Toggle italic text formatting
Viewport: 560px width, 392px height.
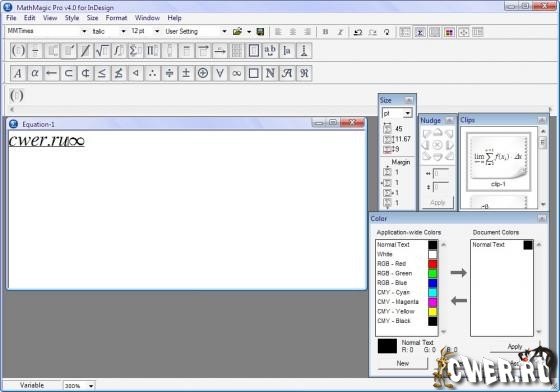tap(340, 32)
